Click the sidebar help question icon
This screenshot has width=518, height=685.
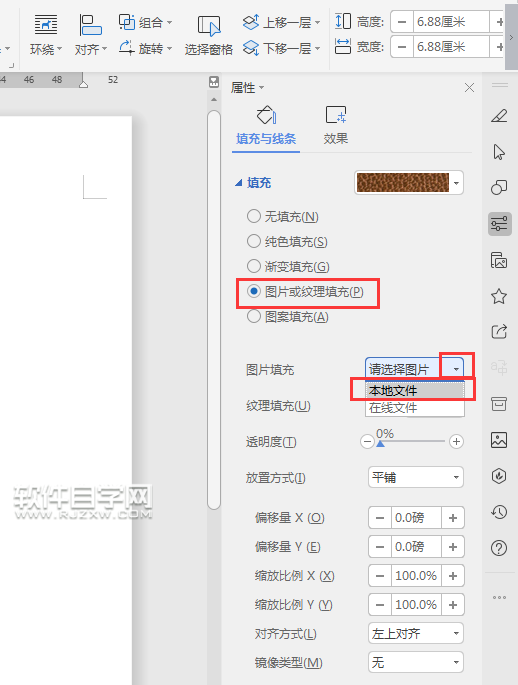[x=499, y=548]
